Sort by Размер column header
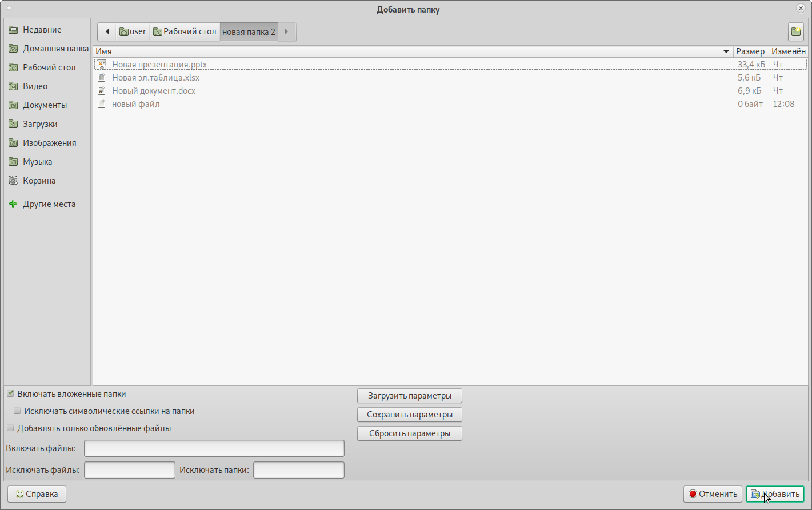This screenshot has height=510, width=812. coord(750,51)
